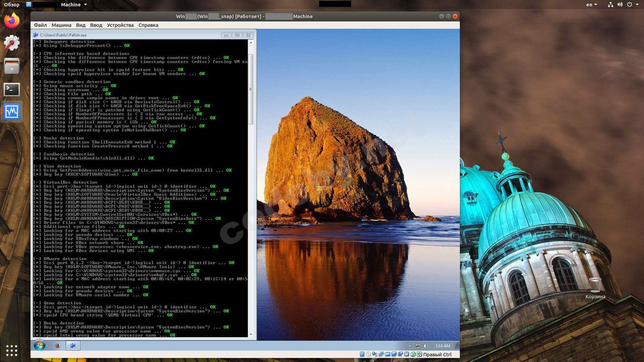This screenshot has height=362, width=644.
Task: Close the Pafish.exe console window
Action: click(x=249, y=35)
